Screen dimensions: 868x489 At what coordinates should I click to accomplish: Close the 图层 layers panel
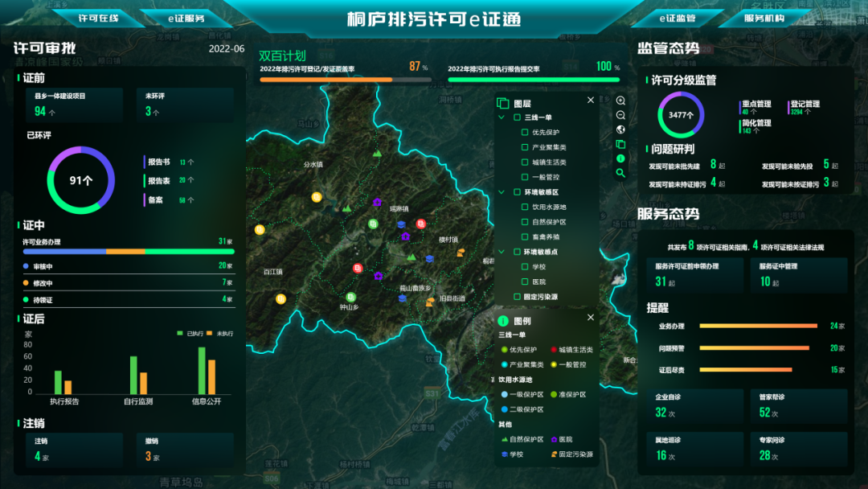(x=591, y=101)
